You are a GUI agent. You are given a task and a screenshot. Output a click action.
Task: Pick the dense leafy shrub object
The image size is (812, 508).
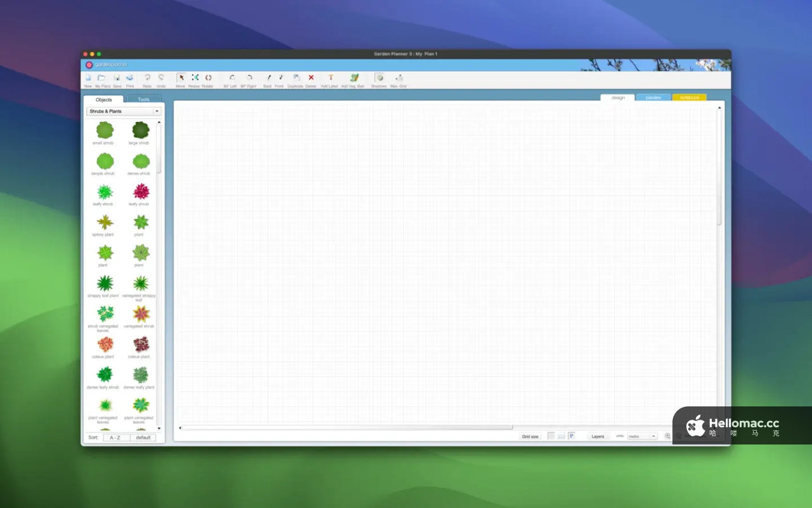[104, 375]
